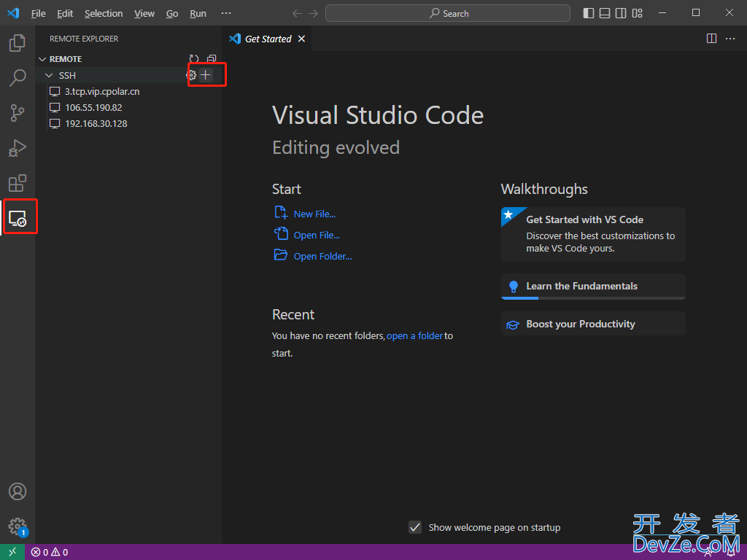The image size is (747, 560).
Task: Click the open a folder link
Action: pos(414,335)
